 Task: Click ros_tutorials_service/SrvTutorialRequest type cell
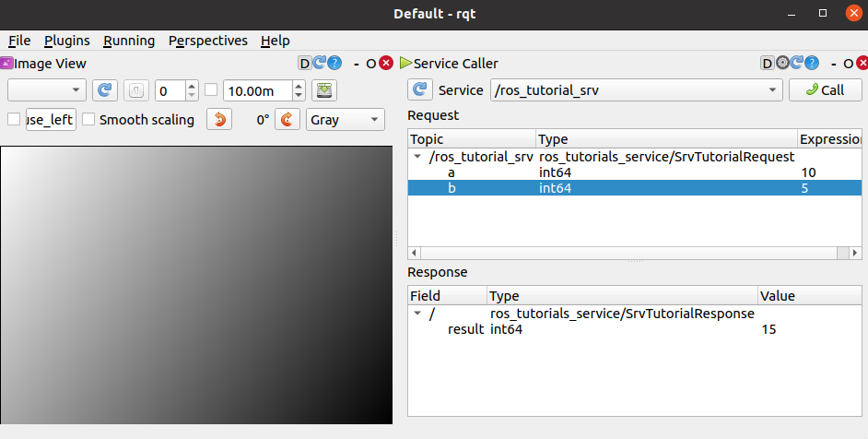pyautogui.click(x=666, y=157)
